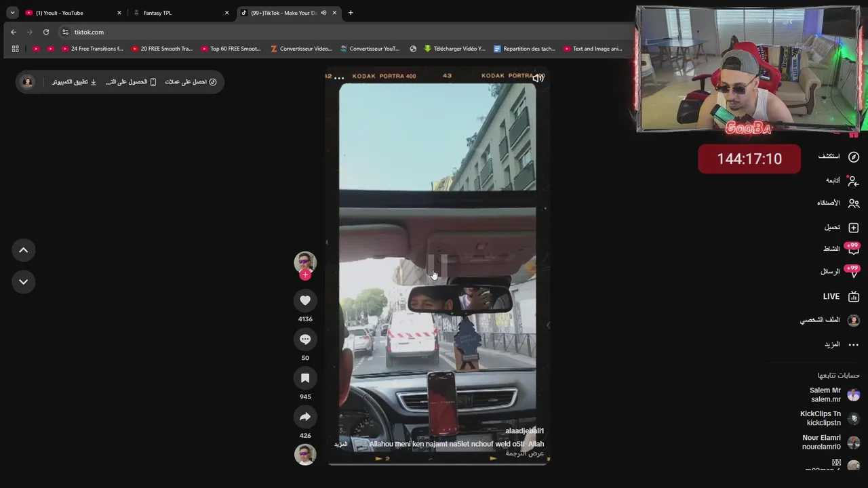Open Top 60 FREE Smoot... bookmark
Viewport: 868px width, 488px height.
point(231,49)
